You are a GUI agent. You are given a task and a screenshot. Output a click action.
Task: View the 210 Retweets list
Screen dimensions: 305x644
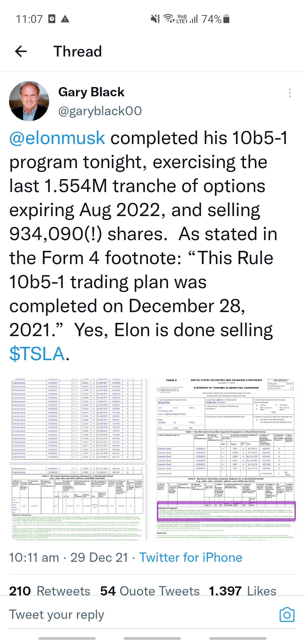tap(50, 591)
